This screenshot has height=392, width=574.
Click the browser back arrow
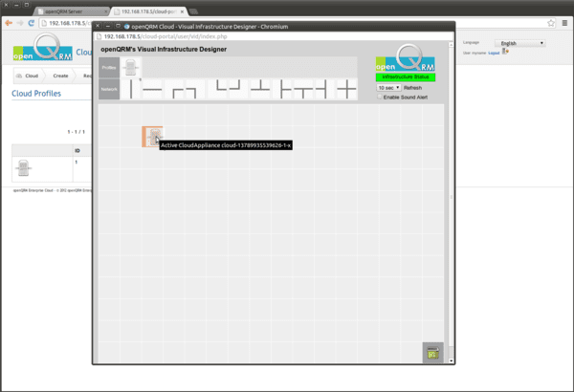pos(9,23)
